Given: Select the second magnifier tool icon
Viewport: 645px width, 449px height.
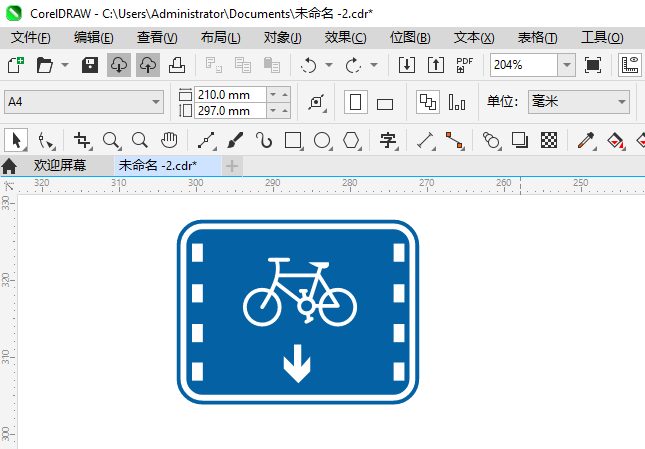Looking at the screenshot, I should coord(140,140).
